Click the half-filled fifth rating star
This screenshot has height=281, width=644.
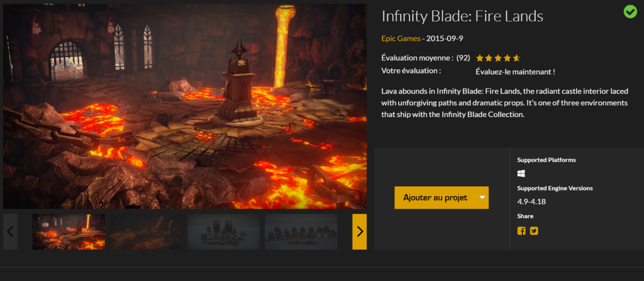516,58
